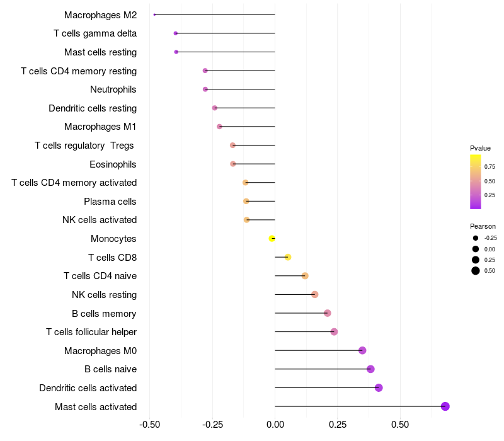Click the Pvalue gradient color bar

(x=476, y=182)
